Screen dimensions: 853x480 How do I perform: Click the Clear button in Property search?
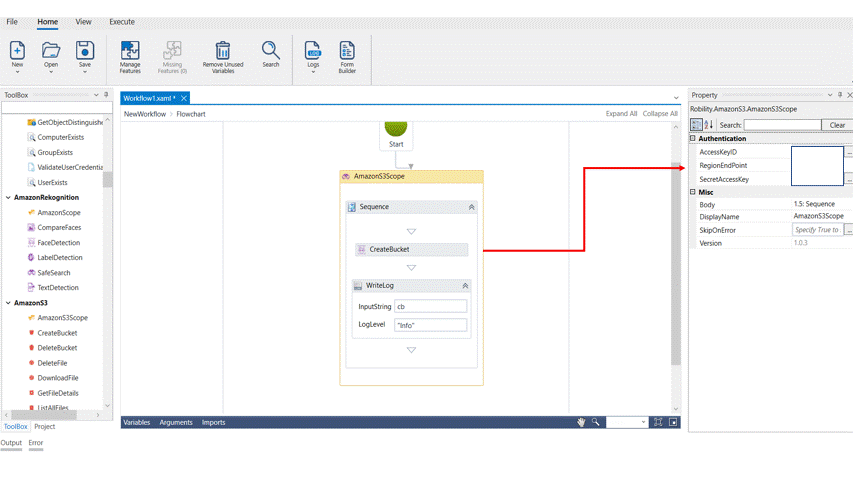[x=837, y=125]
